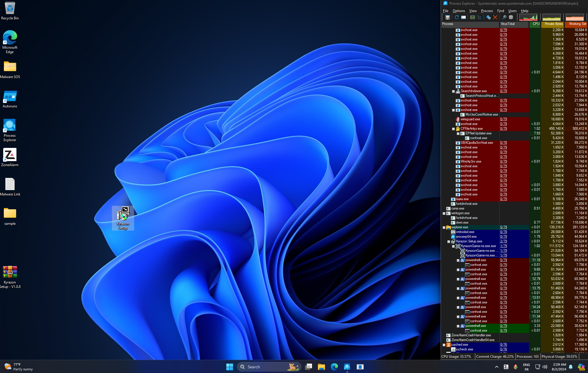Collapse the SearchIndexer.exe tree node
The height and width of the screenshot is (373, 588).
coord(453,91)
